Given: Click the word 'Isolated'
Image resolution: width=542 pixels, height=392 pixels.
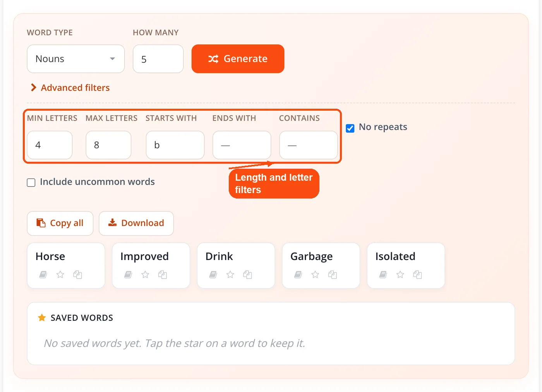Looking at the screenshot, I should point(395,256).
